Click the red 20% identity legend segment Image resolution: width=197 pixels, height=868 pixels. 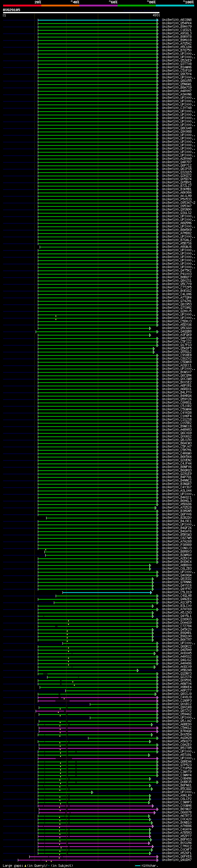[22, 6]
